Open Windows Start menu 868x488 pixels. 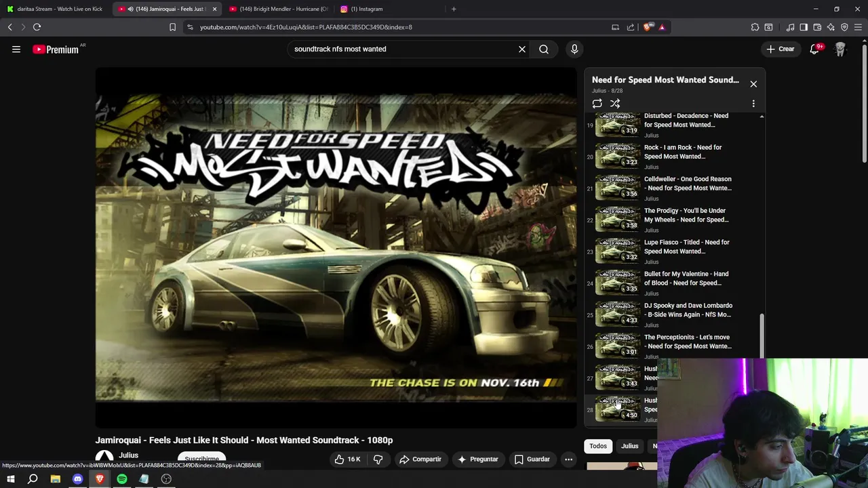pos(10,479)
